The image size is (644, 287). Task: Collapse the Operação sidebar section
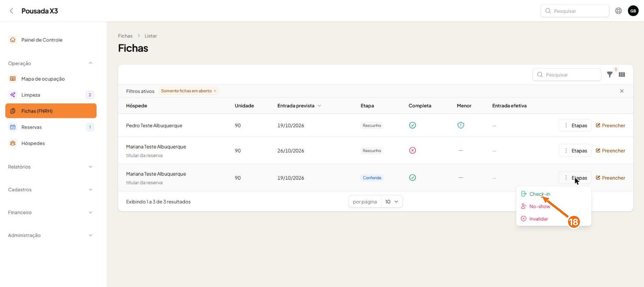(x=90, y=63)
